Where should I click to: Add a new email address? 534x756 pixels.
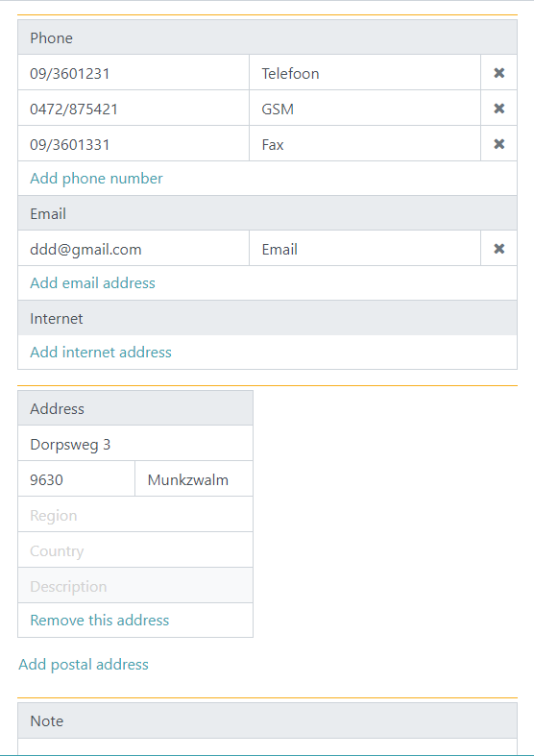point(92,283)
